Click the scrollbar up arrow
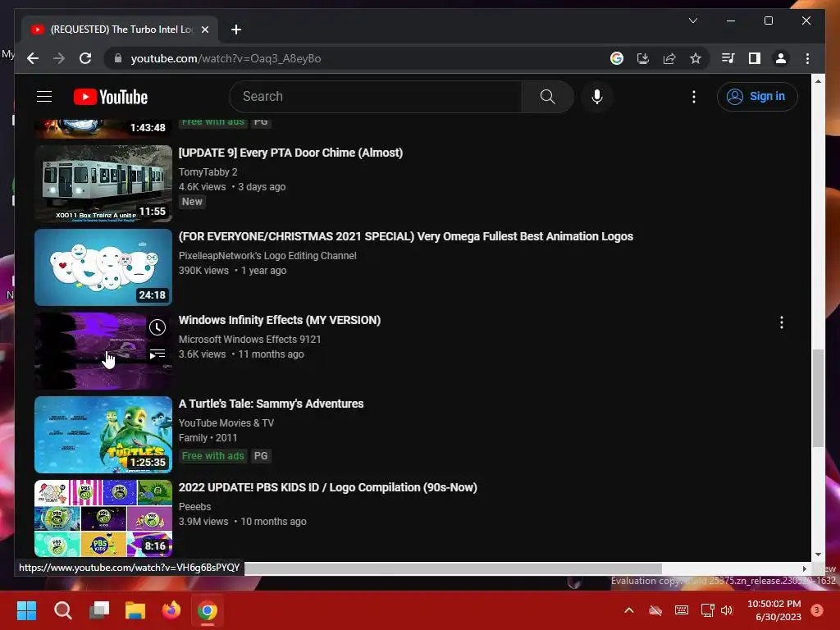840x630 pixels. tap(818, 81)
